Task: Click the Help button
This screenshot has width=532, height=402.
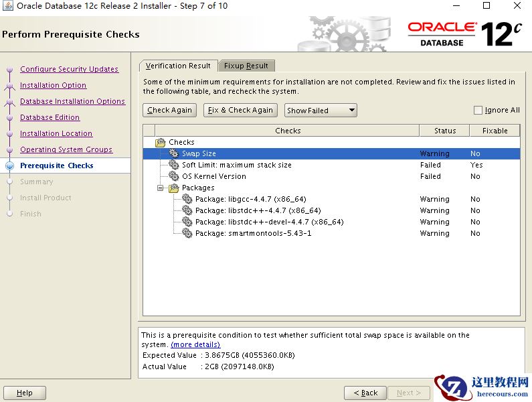Action: pyautogui.click(x=25, y=393)
